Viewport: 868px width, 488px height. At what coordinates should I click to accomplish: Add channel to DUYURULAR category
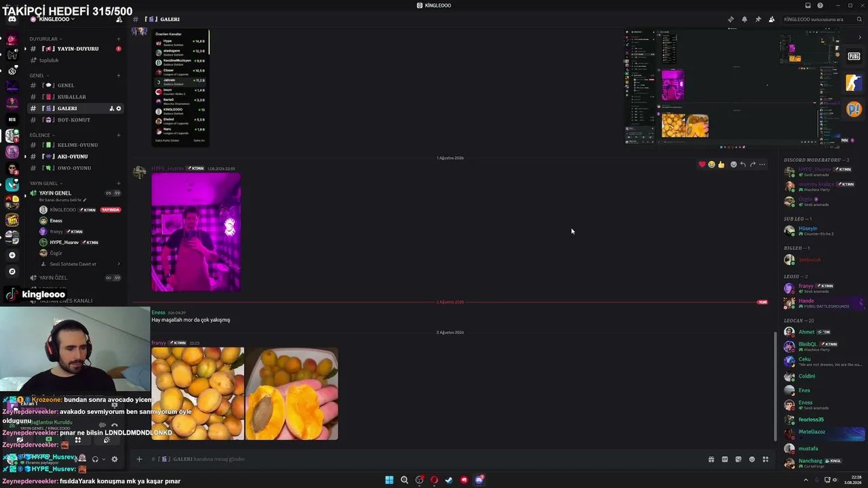[119, 39]
